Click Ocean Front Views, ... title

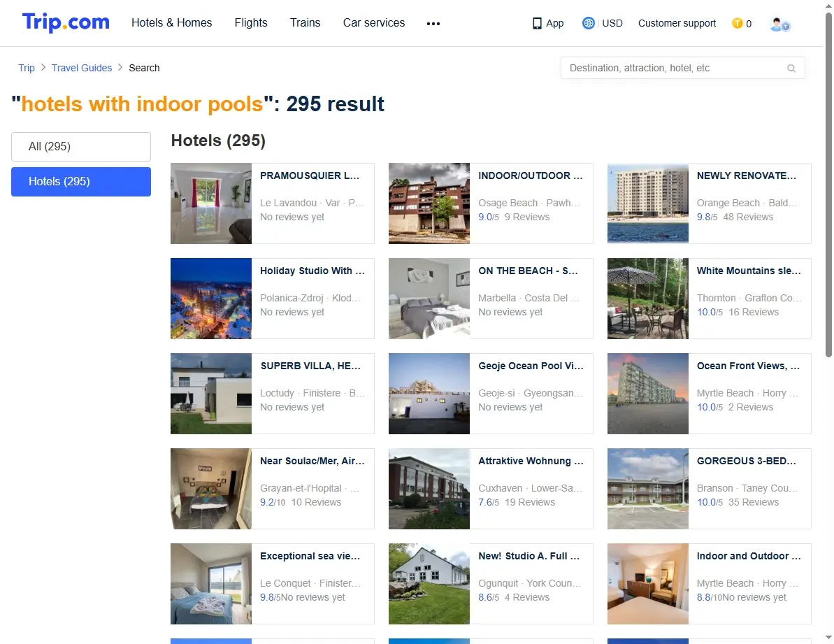coord(748,366)
